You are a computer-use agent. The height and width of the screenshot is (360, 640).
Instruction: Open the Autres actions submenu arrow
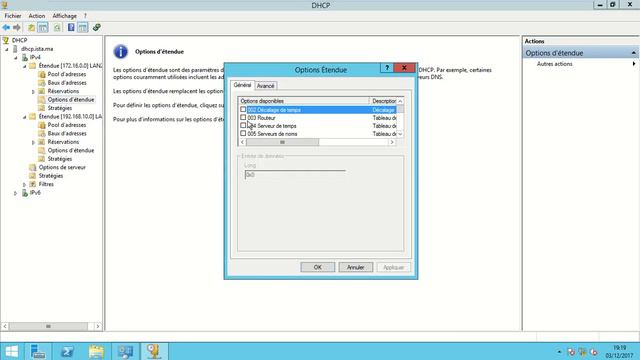pyautogui.click(x=633, y=64)
